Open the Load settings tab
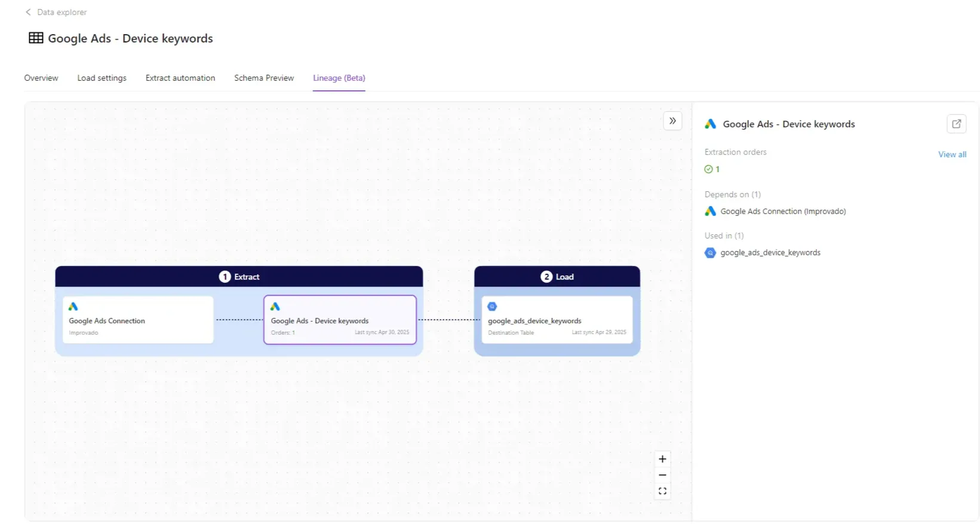This screenshot has height=530, width=980. pyautogui.click(x=102, y=78)
